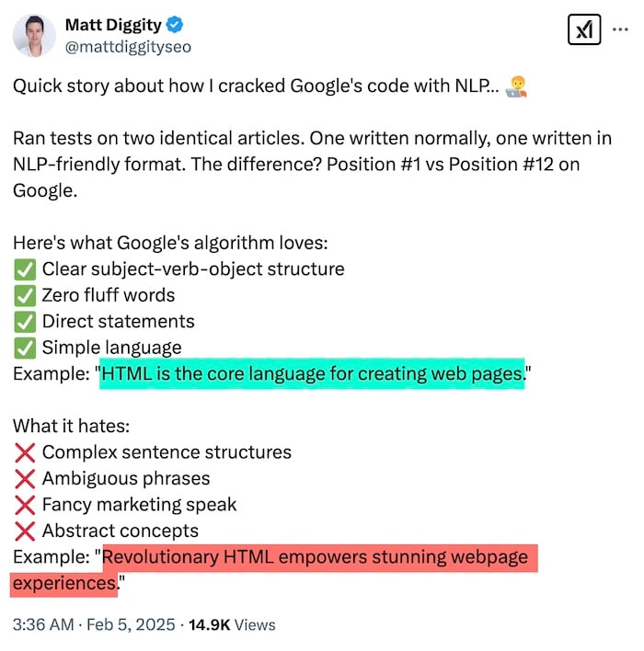
Task: Click red X beside Abstract concepts
Action: (25, 531)
